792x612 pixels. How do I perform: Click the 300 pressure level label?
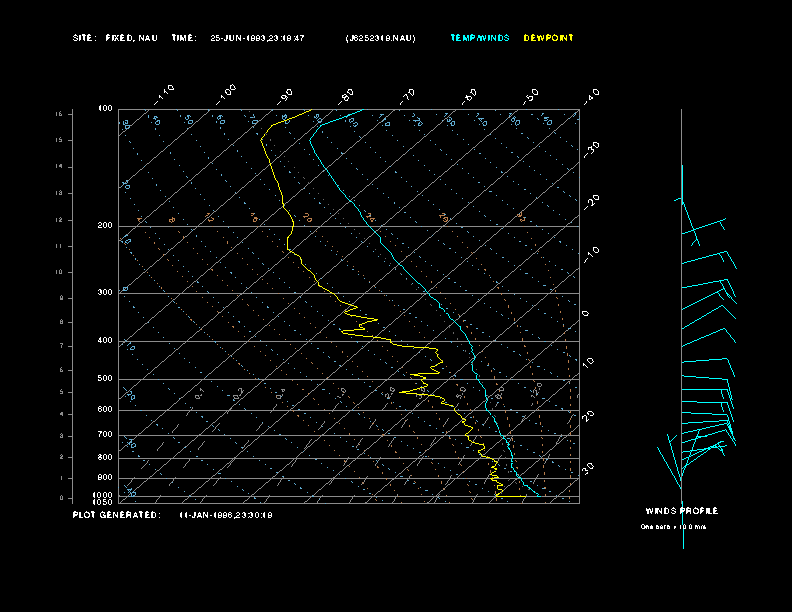(x=105, y=292)
